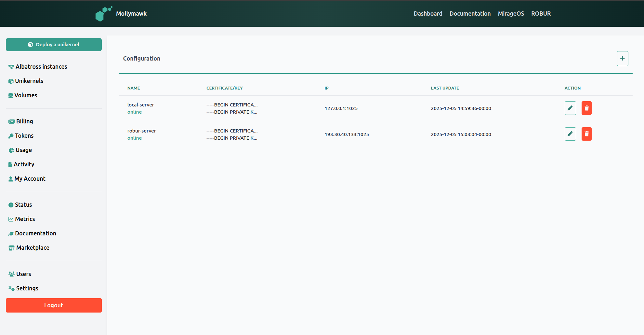Screen dimensions: 644x335
Task: View the Usage page
Action: tap(23, 150)
